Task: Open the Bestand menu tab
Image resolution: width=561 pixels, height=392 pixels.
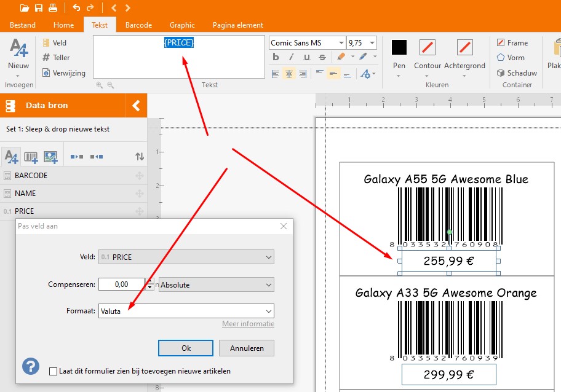Action: (x=22, y=25)
